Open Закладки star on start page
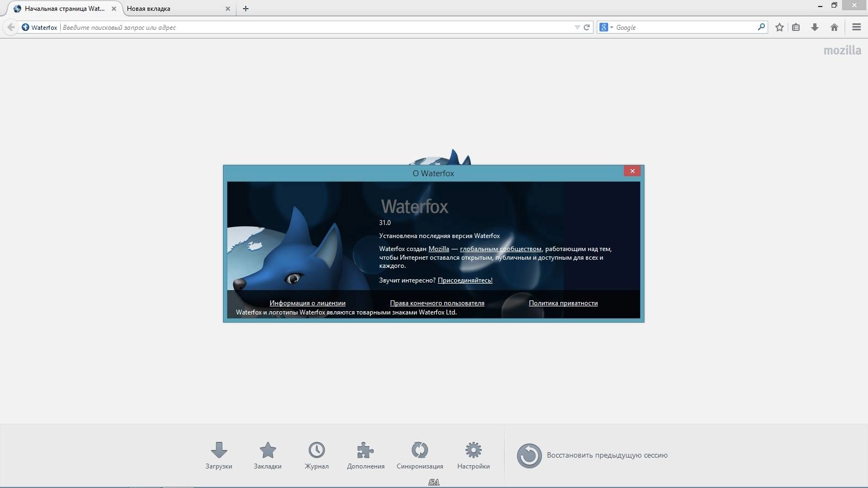 (267, 455)
